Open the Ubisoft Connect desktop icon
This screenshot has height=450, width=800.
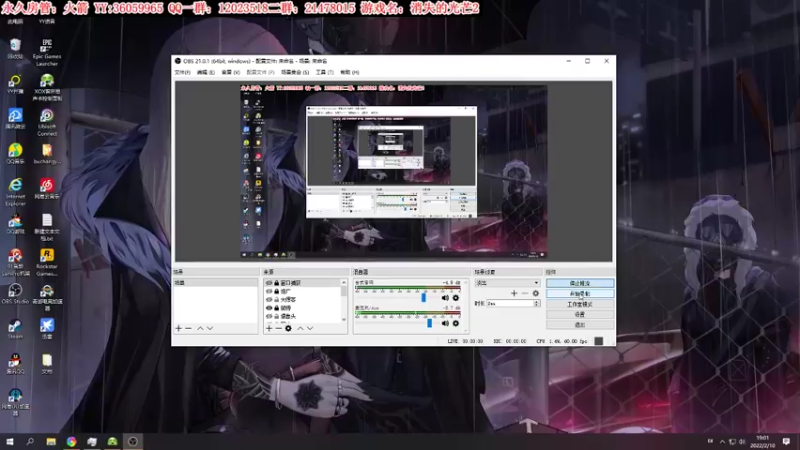[46, 122]
